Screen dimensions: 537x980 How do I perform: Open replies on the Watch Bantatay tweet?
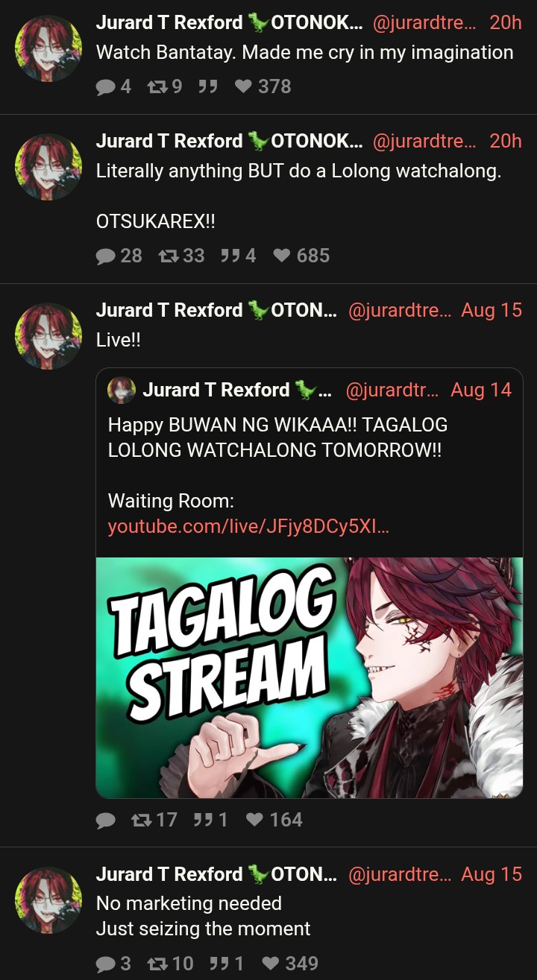click(113, 87)
